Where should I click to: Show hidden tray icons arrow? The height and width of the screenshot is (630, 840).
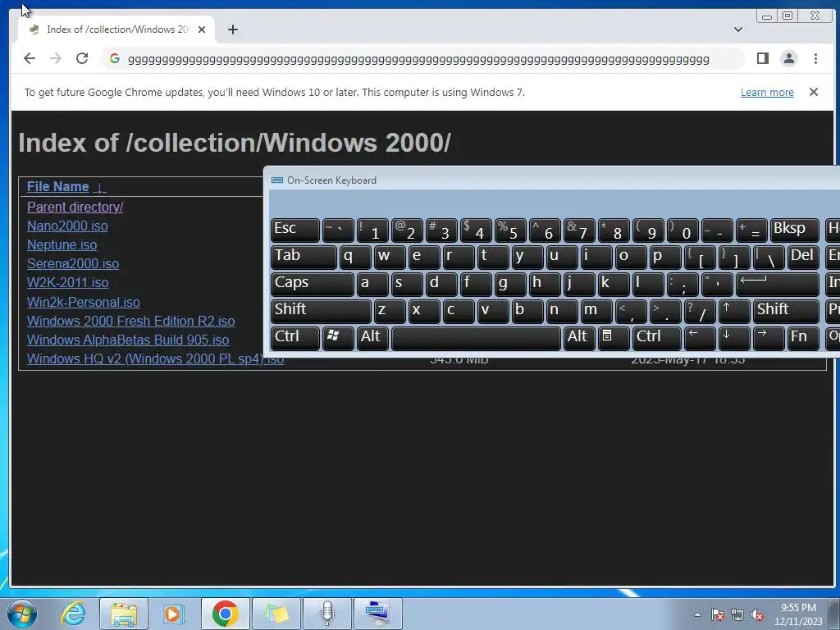click(697, 614)
